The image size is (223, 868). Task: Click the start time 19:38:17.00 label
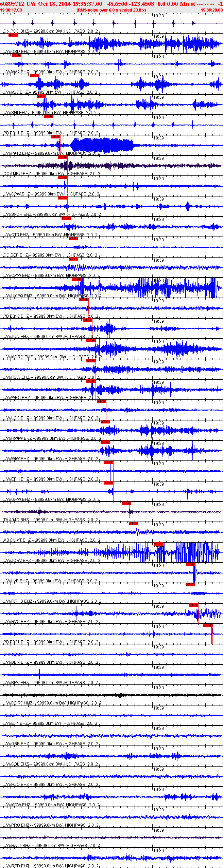click(11, 10)
